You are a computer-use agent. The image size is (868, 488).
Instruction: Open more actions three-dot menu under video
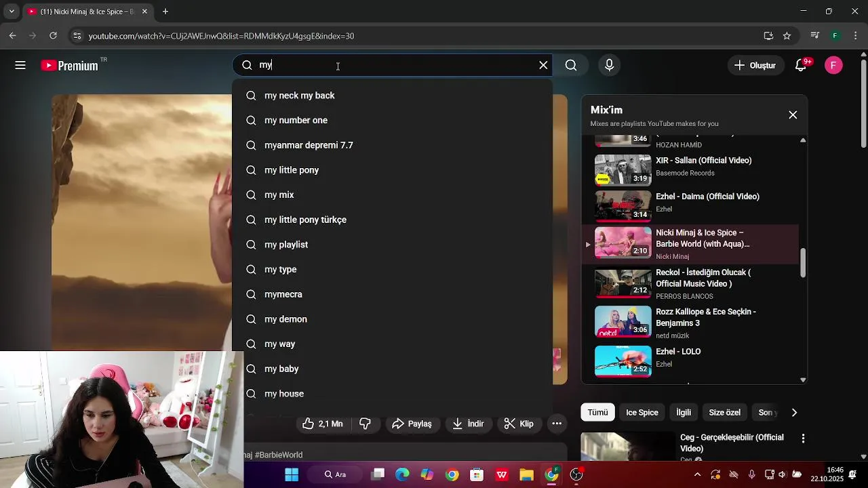[557, 424]
